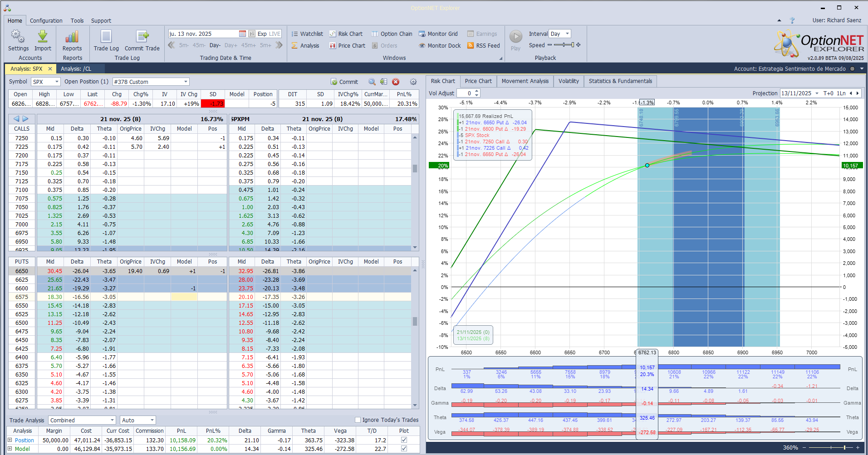
Task: Switch to Analysis: /CL tab
Action: (76, 68)
